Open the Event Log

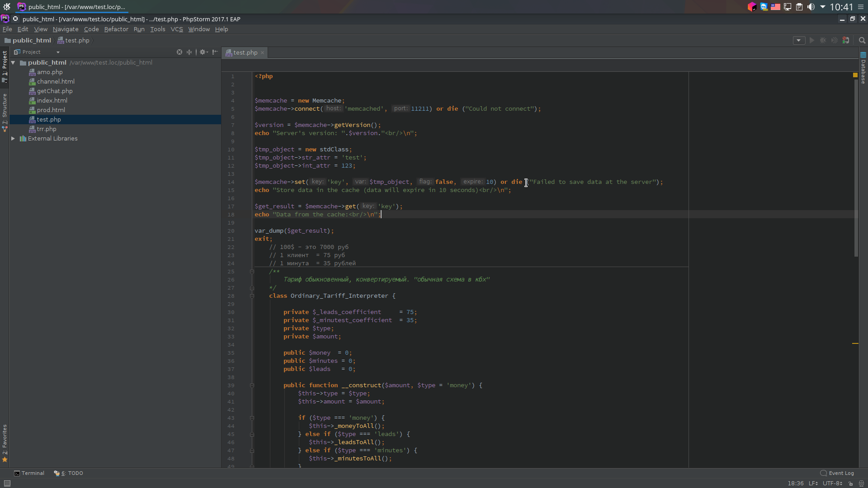(x=837, y=474)
